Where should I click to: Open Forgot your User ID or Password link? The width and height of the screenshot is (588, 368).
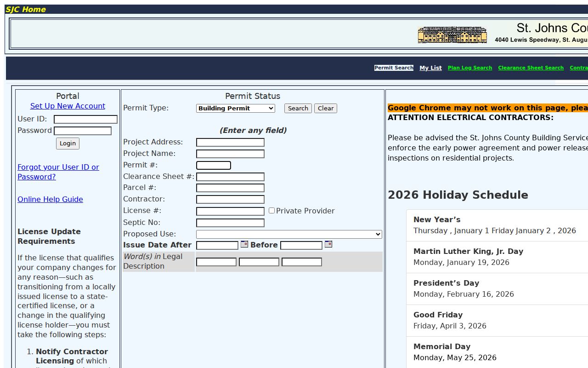pyautogui.click(x=58, y=172)
